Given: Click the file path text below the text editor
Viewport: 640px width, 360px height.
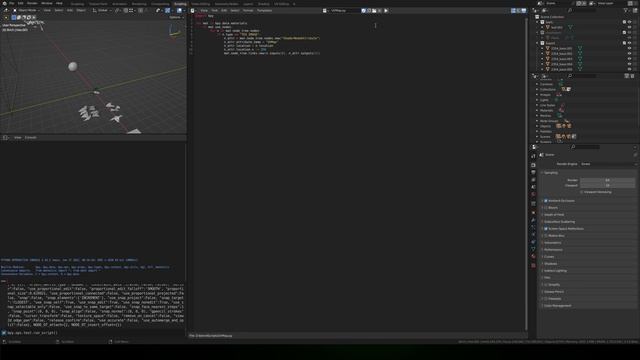Looking at the screenshot, I should click(211, 336).
